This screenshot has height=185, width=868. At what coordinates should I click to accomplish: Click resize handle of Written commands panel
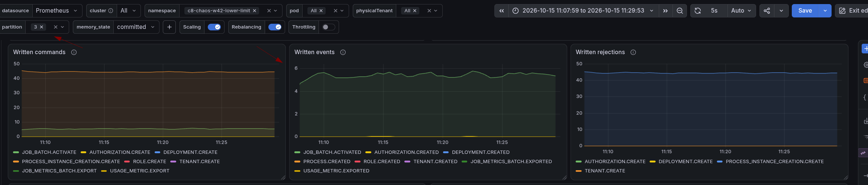283,178
